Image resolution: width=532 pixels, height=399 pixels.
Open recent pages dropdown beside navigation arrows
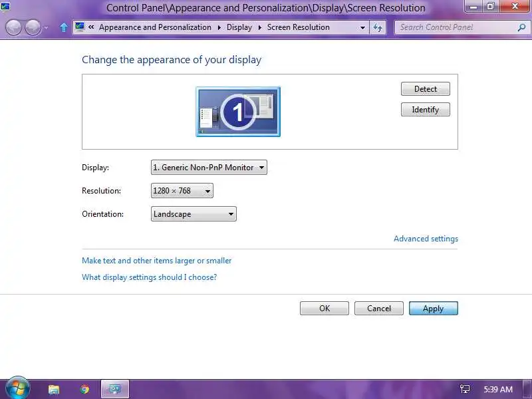coord(46,28)
